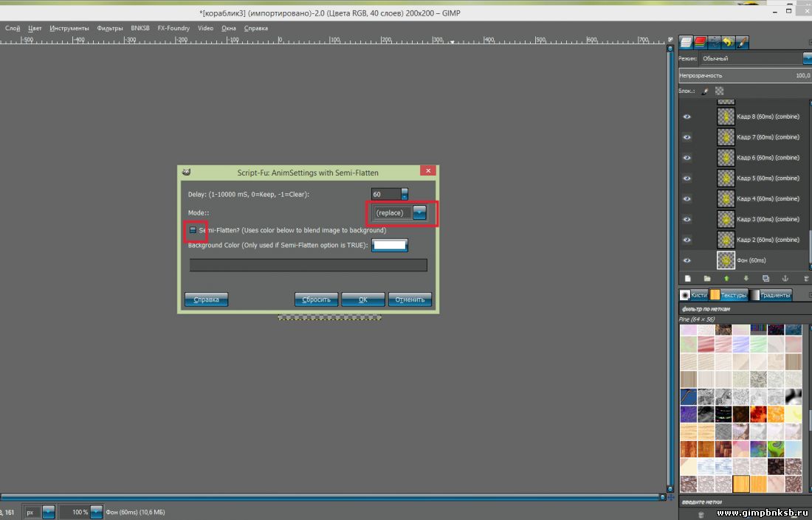Duplicate the layer using the copy icon
The image size is (812, 520).
coord(765,278)
